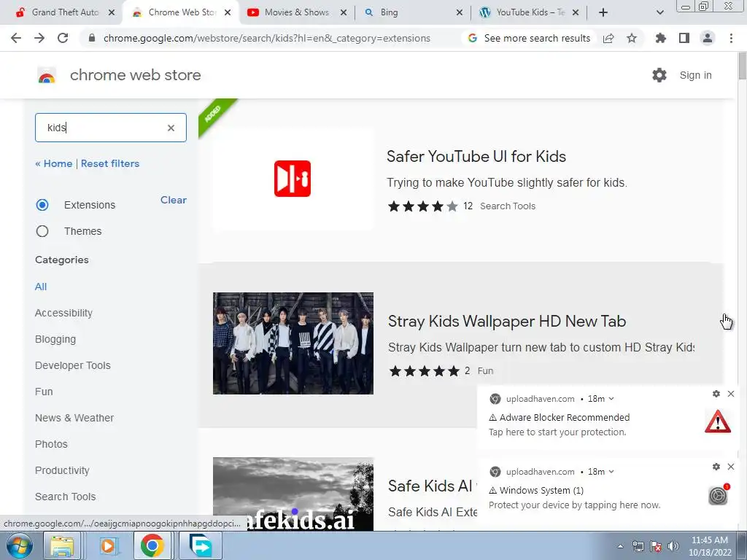The image size is (747, 560).
Task: Click the Windows System notification badge icon
Action: click(x=719, y=495)
